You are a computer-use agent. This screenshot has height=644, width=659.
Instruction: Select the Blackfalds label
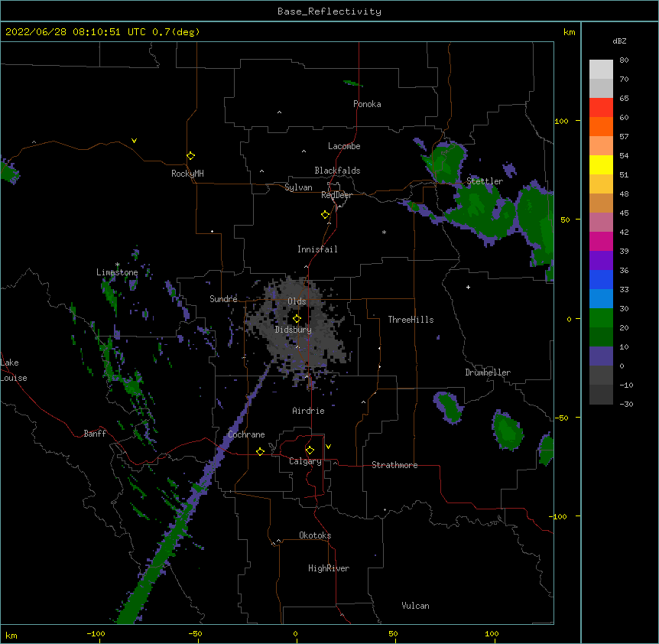click(337, 171)
